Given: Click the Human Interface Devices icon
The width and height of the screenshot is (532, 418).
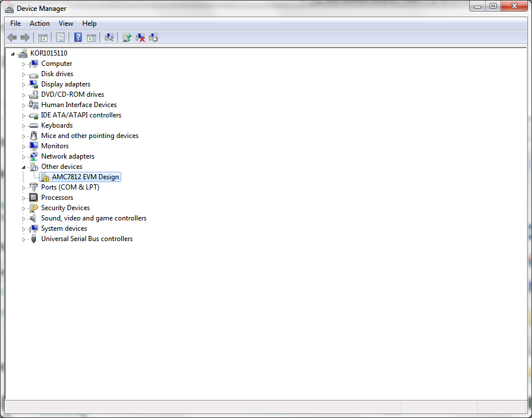Looking at the screenshot, I should tap(34, 105).
